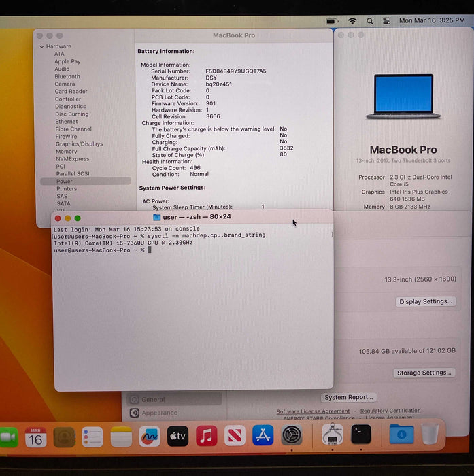Select Graphics/Displays in the hardware list

80,144
